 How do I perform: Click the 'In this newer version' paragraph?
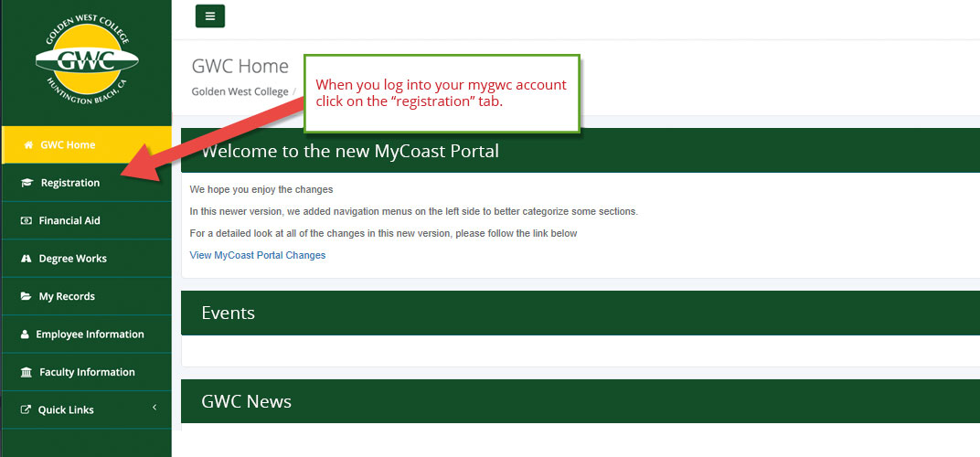click(414, 211)
